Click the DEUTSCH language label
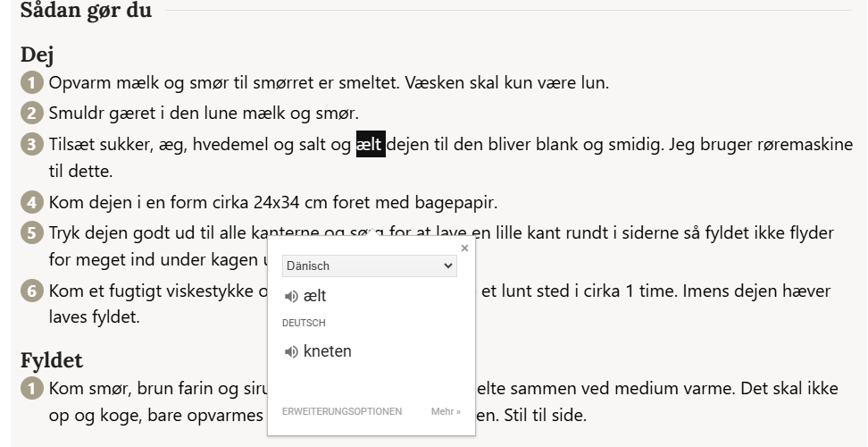The width and height of the screenshot is (868, 447). click(304, 323)
